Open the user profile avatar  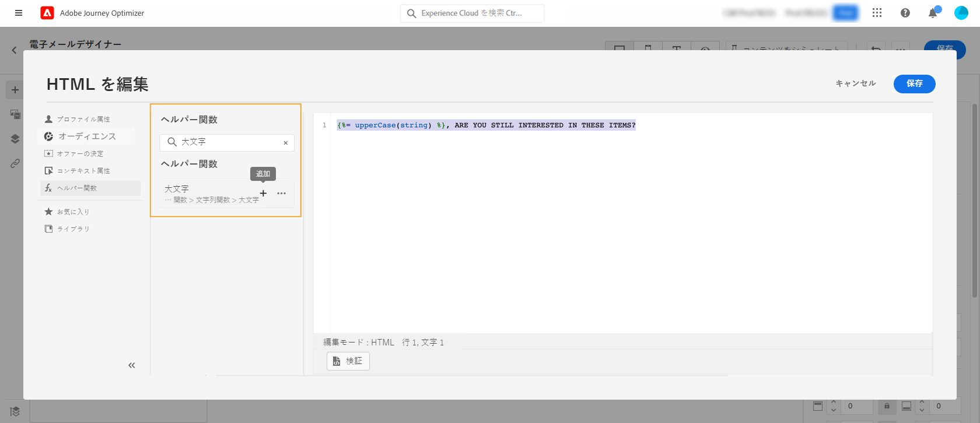pos(961,13)
